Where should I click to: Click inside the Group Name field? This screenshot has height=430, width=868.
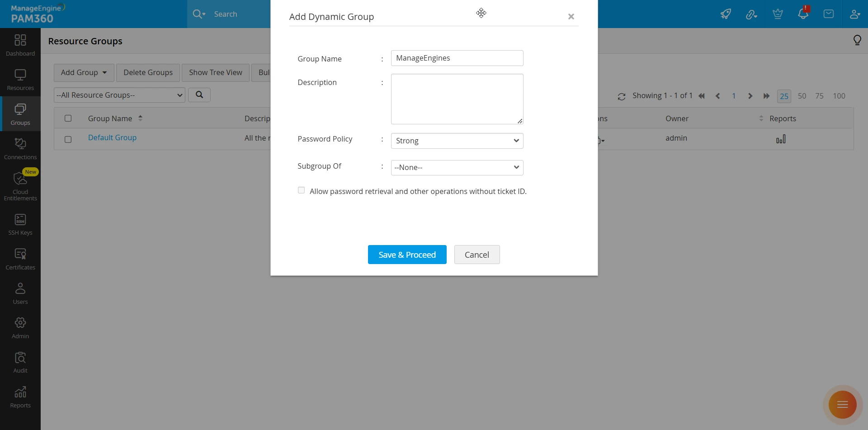457,58
